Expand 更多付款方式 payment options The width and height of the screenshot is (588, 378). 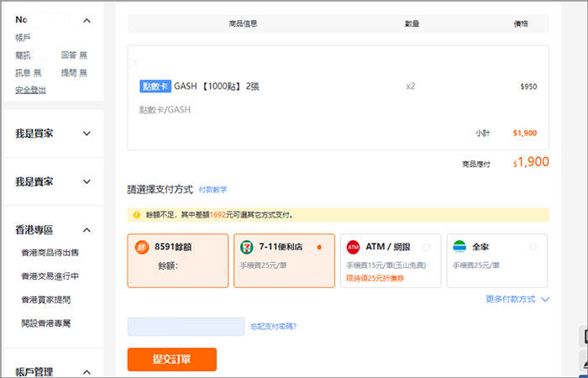pos(517,298)
